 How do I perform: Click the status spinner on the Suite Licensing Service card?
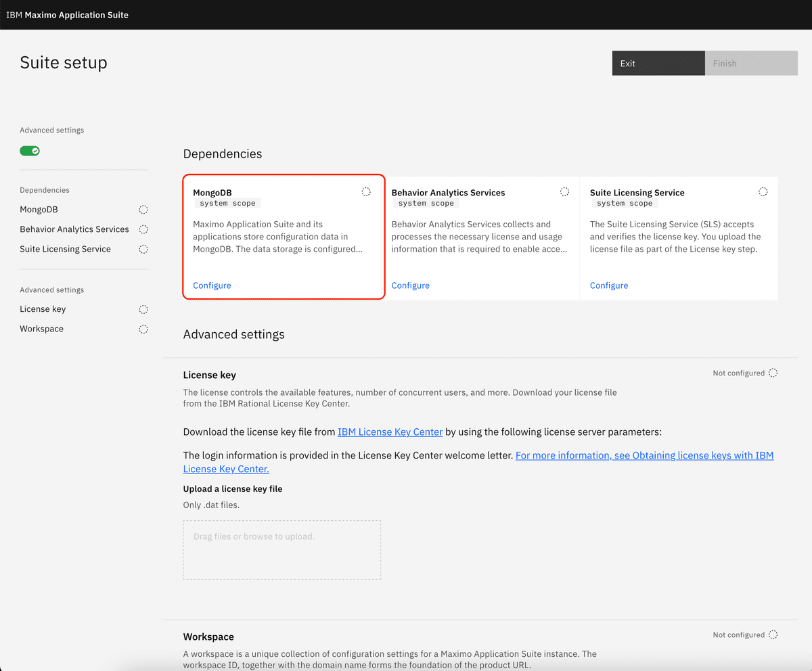tap(763, 191)
